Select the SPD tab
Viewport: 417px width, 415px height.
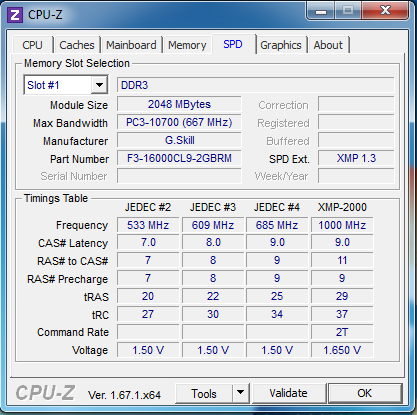(x=233, y=44)
